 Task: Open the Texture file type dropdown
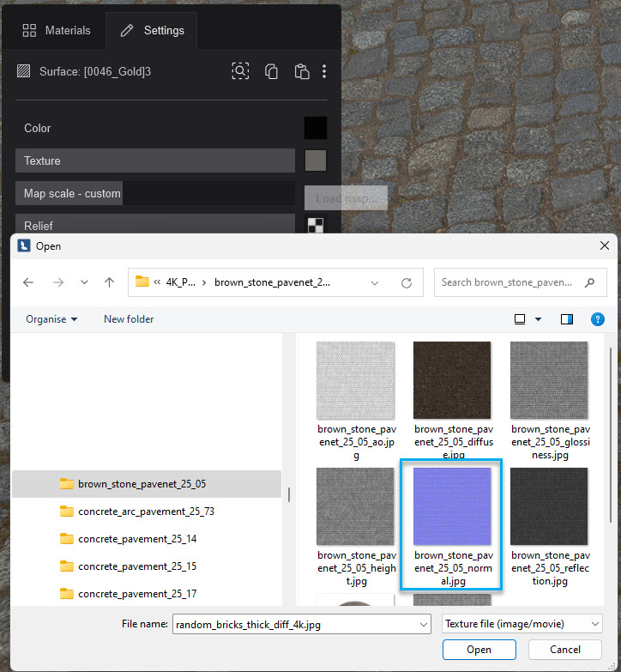click(522, 625)
